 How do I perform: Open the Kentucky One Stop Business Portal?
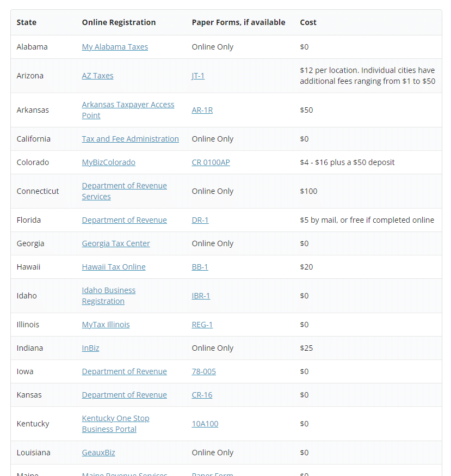point(115,418)
